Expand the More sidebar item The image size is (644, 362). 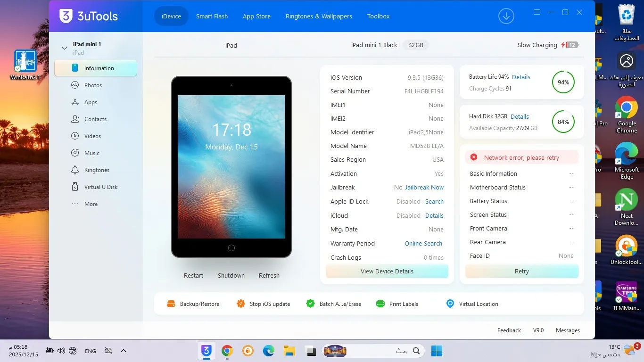coord(91,204)
